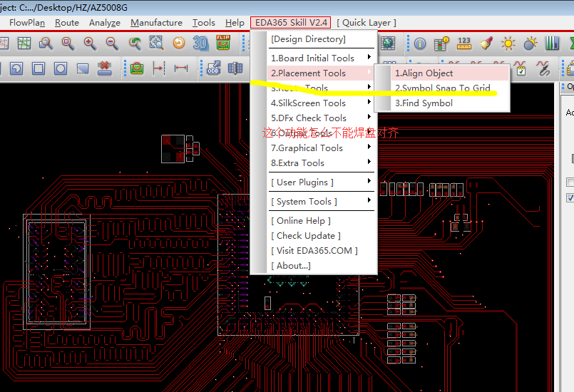
Task: Open the FlowPlan menu
Action: [x=27, y=23]
